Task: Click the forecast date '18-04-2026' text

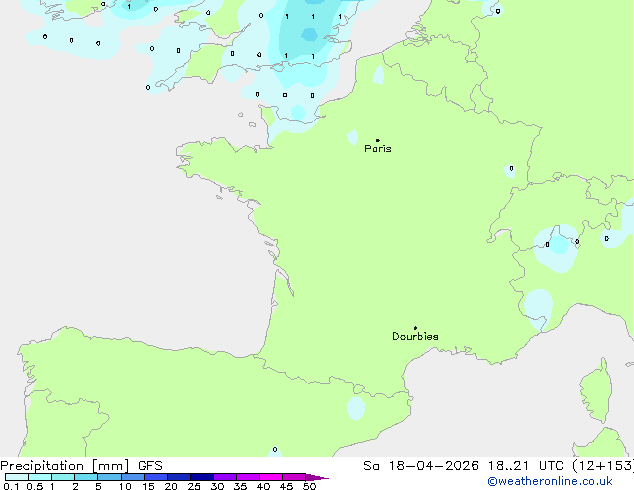Action: 433,466
